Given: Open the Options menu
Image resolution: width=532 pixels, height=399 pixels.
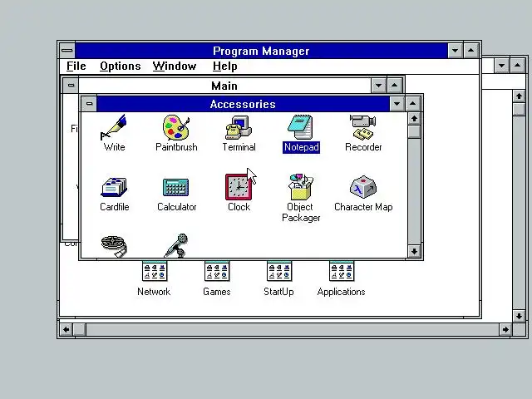Looking at the screenshot, I should [x=120, y=66].
